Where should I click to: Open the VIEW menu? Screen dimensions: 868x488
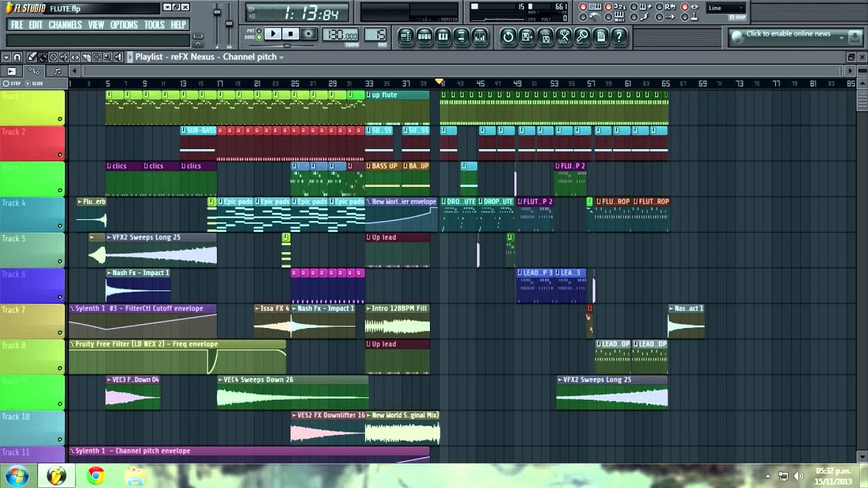click(x=96, y=25)
